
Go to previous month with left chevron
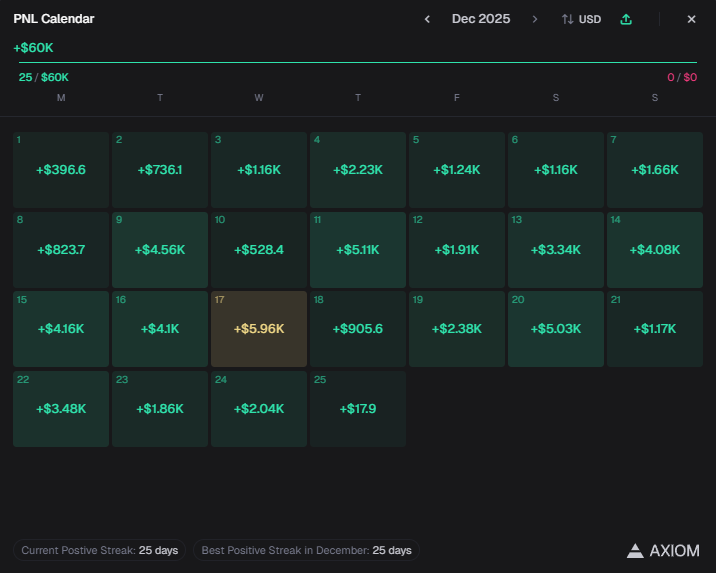427,19
